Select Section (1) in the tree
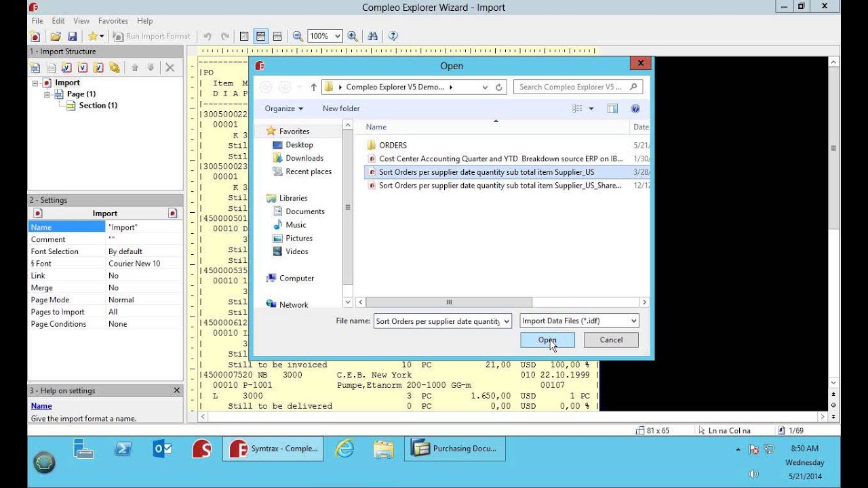Screen dimensions: 868x488 pos(98,105)
